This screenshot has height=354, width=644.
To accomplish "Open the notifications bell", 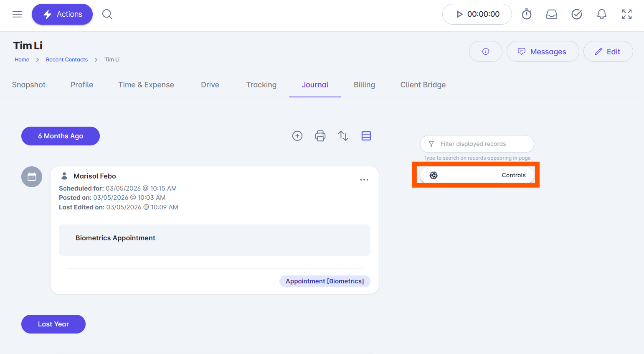I will coord(602,14).
